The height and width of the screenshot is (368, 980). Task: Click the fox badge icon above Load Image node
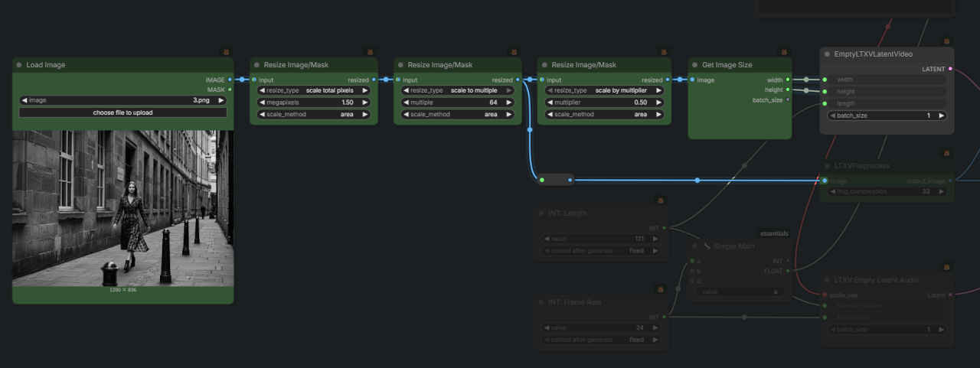coord(226,52)
